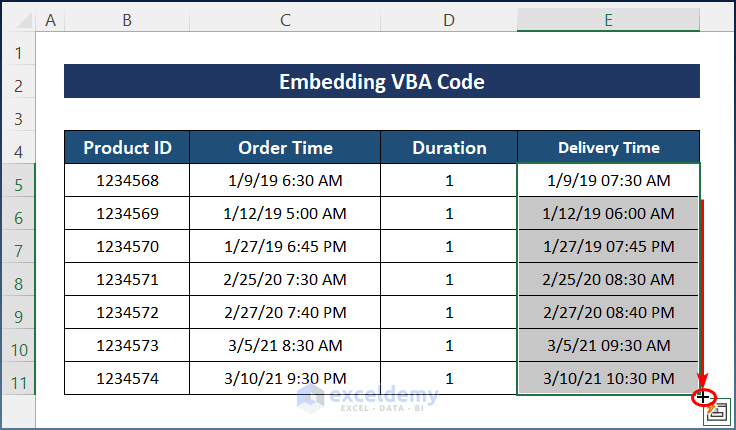Select column D header
This screenshot has height=430, width=736.
(x=449, y=17)
